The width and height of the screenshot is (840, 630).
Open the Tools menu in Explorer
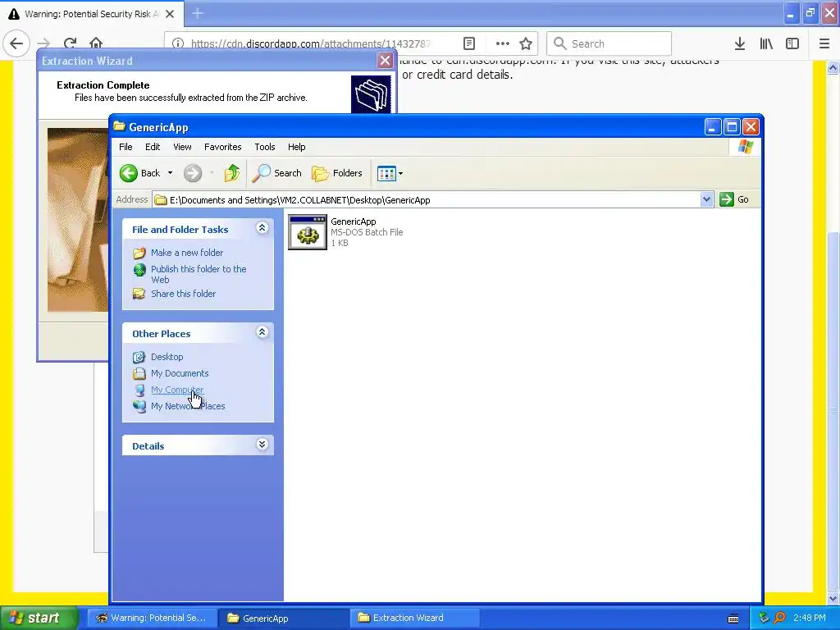(265, 147)
